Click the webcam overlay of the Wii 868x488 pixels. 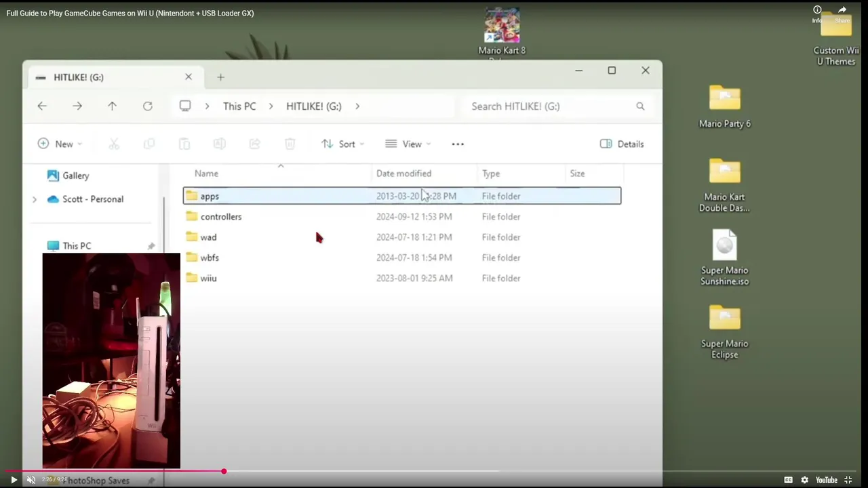coord(111,361)
